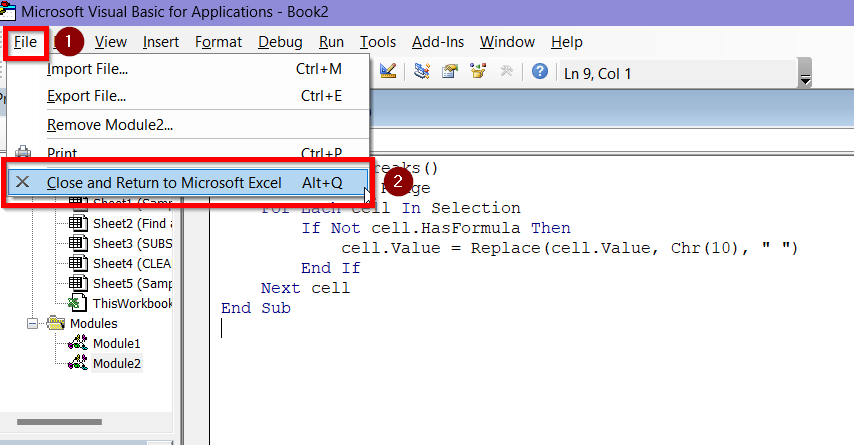Select the Modules folder label

(94, 324)
